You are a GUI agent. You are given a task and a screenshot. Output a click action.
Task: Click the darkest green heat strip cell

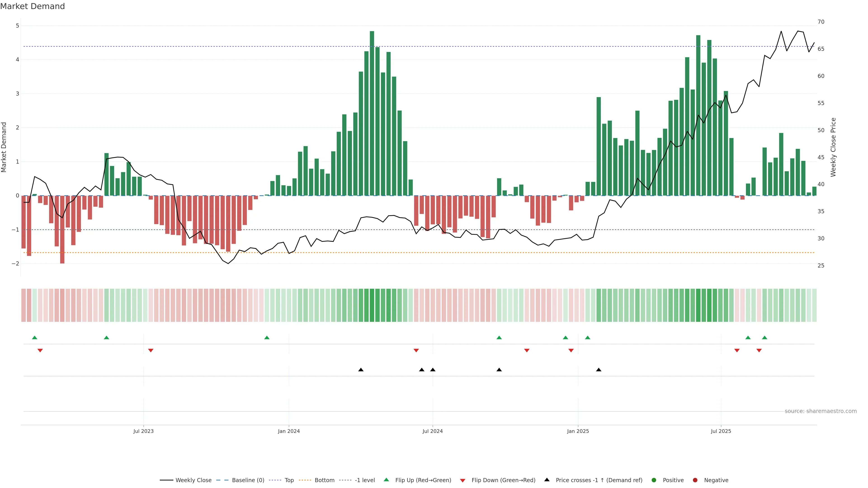[372, 305]
